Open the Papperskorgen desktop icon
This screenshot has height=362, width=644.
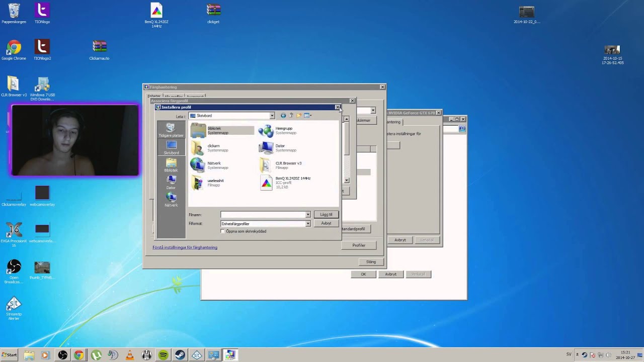click(x=14, y=14)
